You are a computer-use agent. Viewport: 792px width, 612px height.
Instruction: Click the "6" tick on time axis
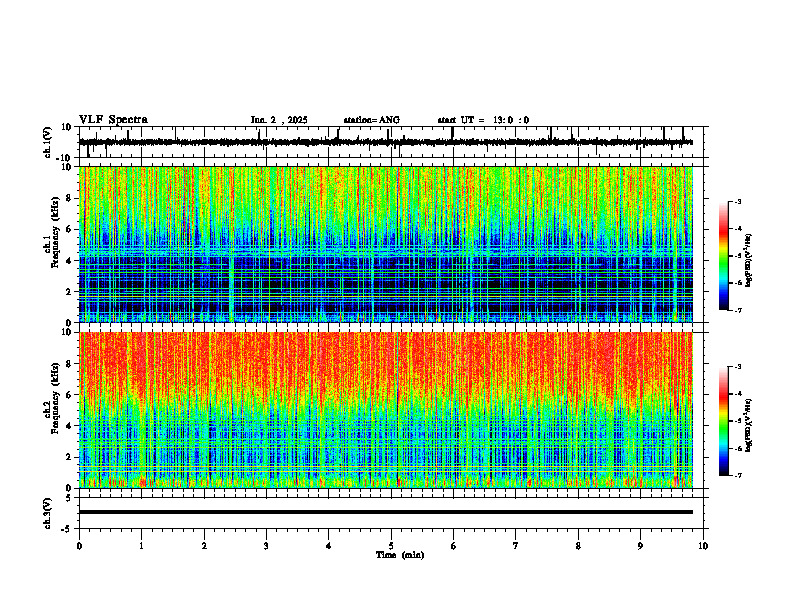point(454,546)
